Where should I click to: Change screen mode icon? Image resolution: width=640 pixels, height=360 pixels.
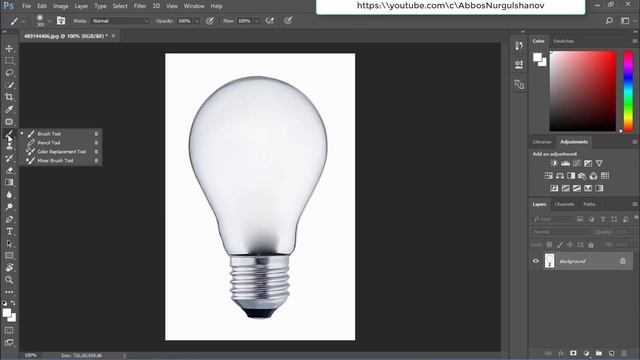click(x=9, y=342)
